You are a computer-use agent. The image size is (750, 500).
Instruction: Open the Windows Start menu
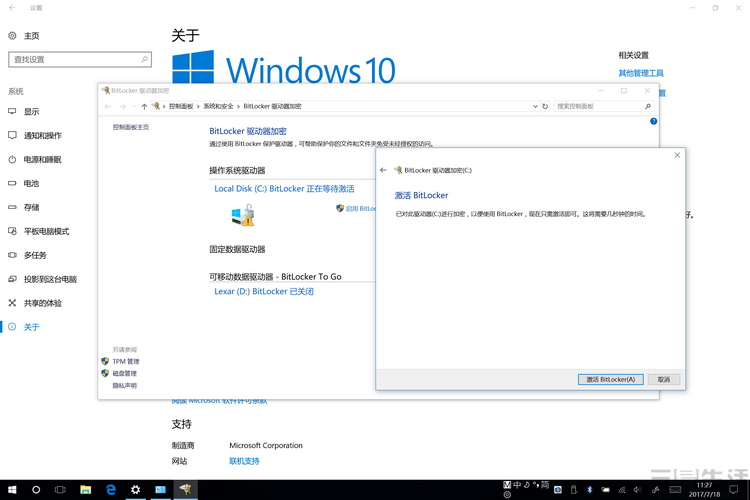pyautogui.click(x=12, y=489)
